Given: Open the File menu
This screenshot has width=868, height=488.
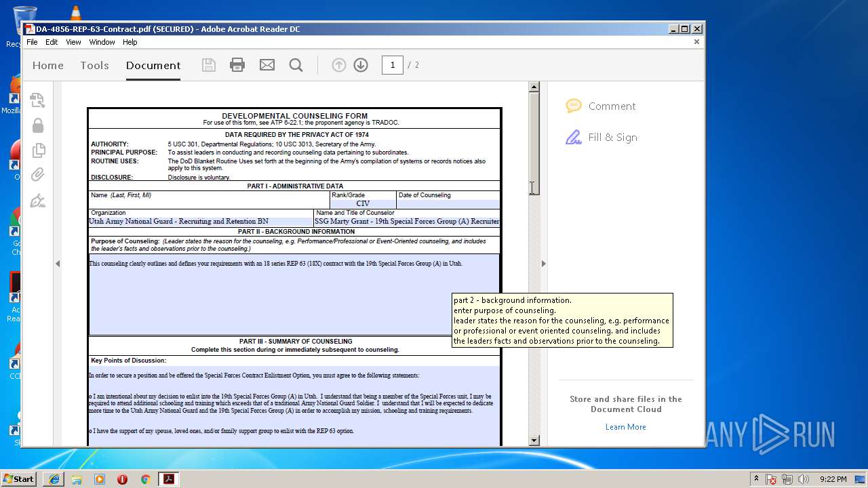Looking at the screenshot, I should (x=32, y=42).
